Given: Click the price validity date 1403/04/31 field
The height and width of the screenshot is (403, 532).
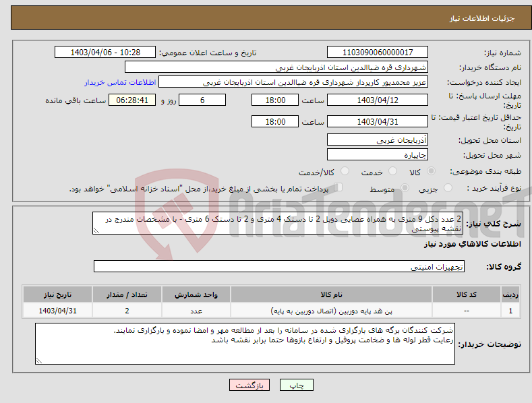Looking at the screenshot, I should (x=378, y=121).
